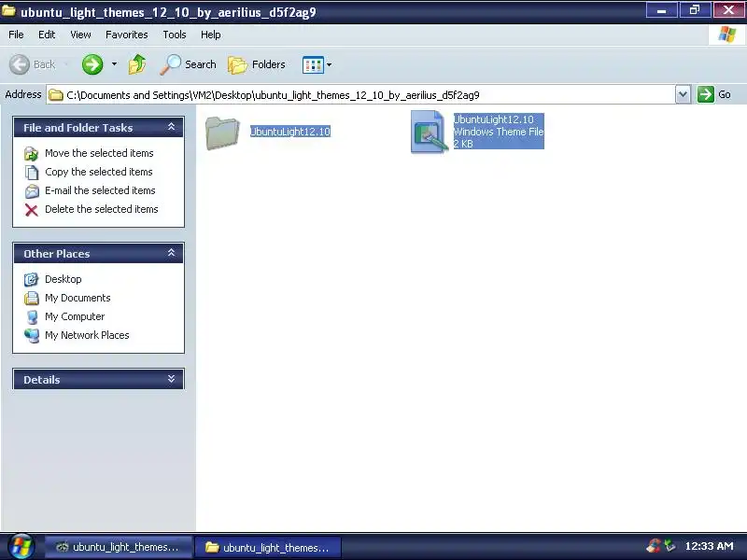Click Copy the selected items

pyautogui.click(x=99, y=172)
